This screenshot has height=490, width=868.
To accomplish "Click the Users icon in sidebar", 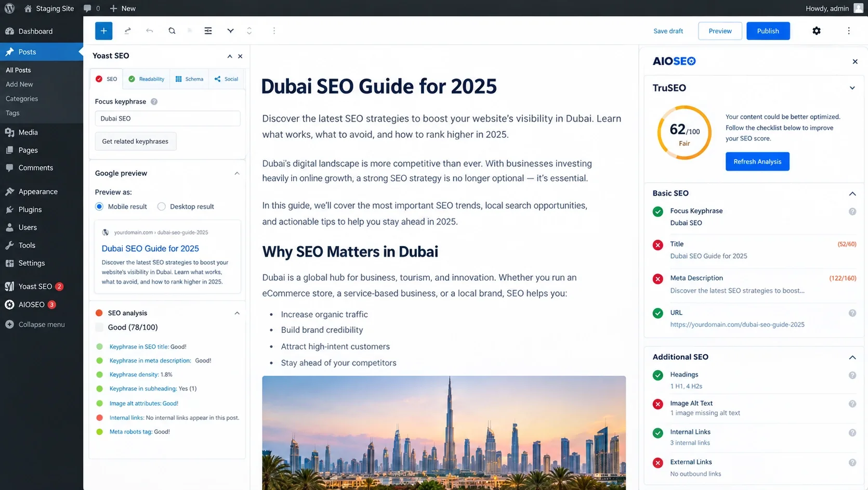I will coord(9,227).
